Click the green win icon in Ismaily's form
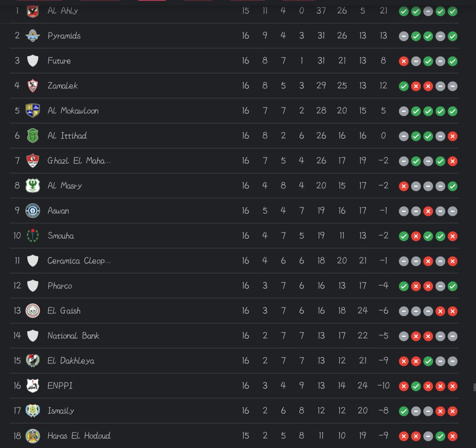This screenshot has height=448, width=476. [x=404, y=411]
